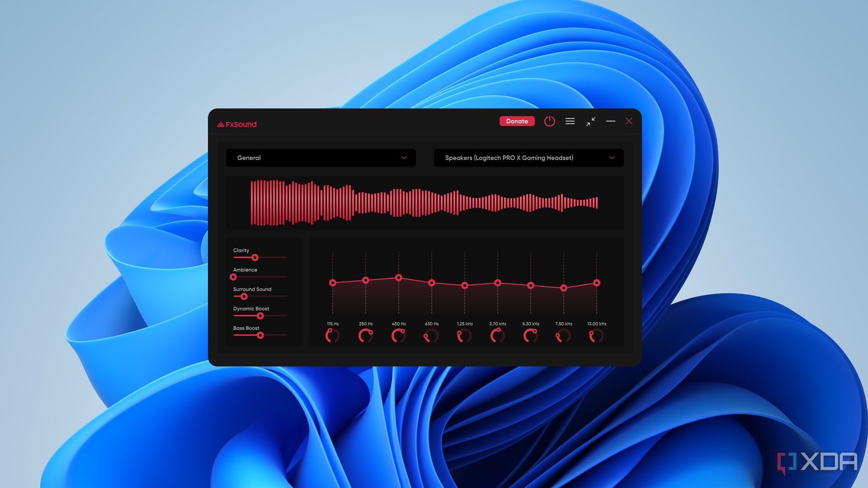The width and height of the screenshot is (868, 488).
Task: Open the hamburger menu in FxSound
Action: pos(569,122)
